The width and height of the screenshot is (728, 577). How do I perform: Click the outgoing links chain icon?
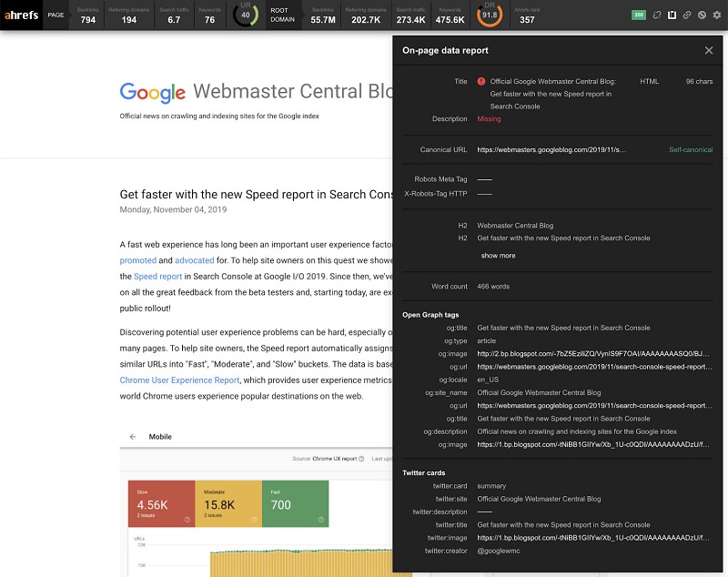tap(687, 15)
